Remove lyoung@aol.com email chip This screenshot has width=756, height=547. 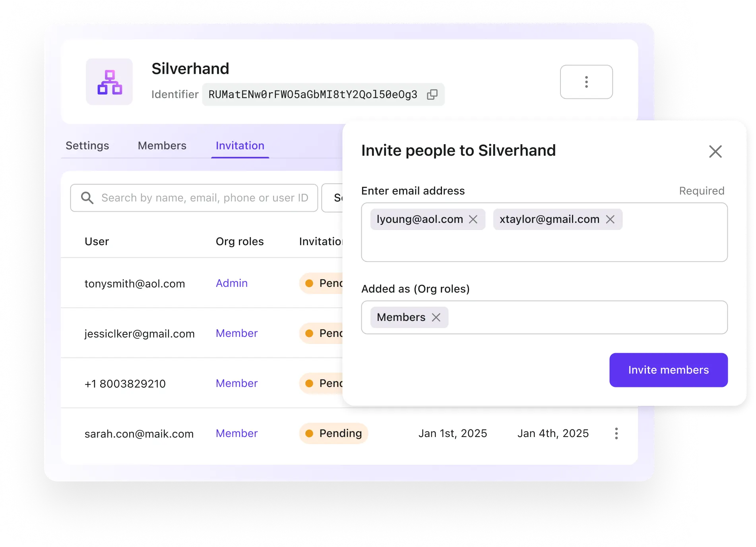pyautogui.click(x=473, y=219)
